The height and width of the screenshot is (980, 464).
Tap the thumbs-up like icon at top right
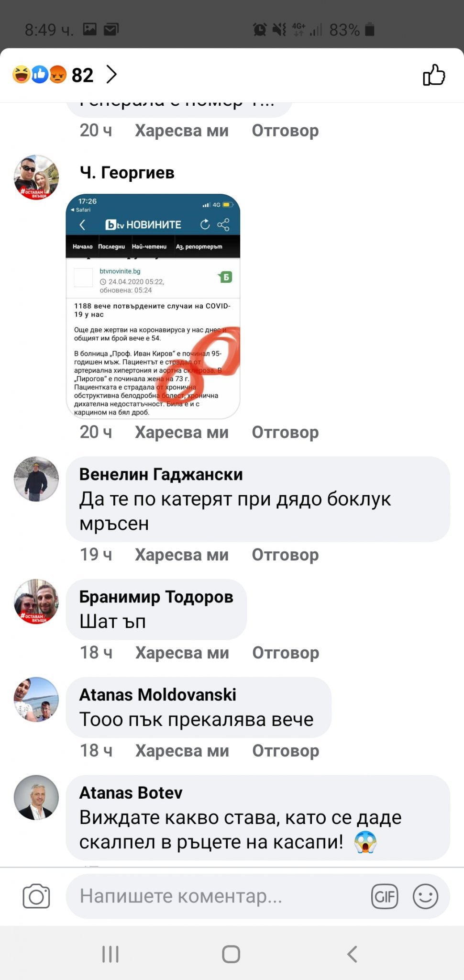tap(434, 75)
